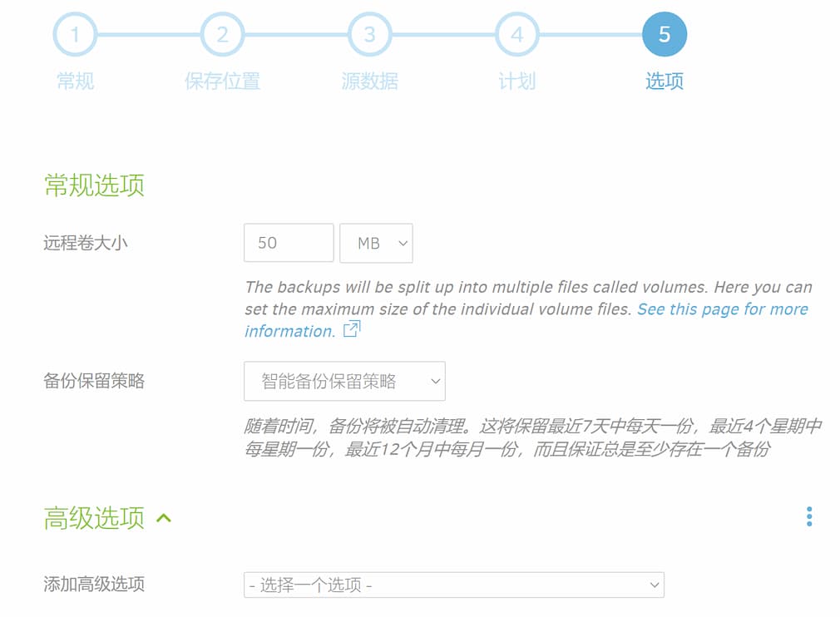Click the 保存位置 step label
The image size is (840, 617).
tap(222, 81)
